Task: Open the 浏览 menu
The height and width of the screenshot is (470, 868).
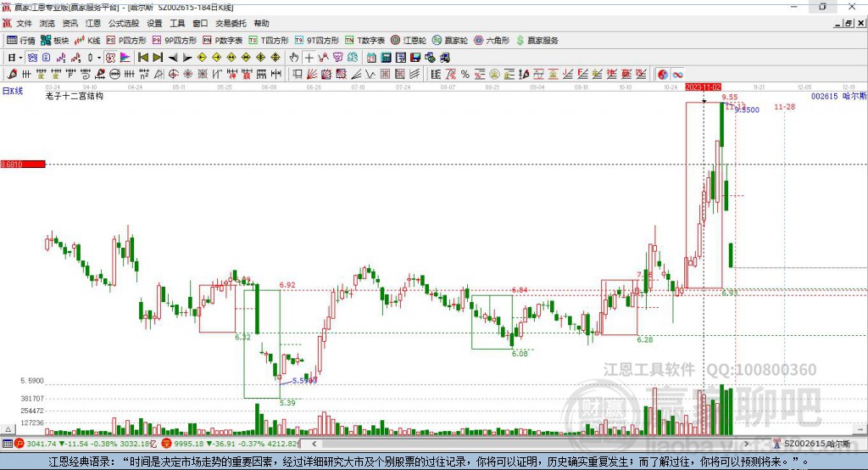Action: point(47,23)
